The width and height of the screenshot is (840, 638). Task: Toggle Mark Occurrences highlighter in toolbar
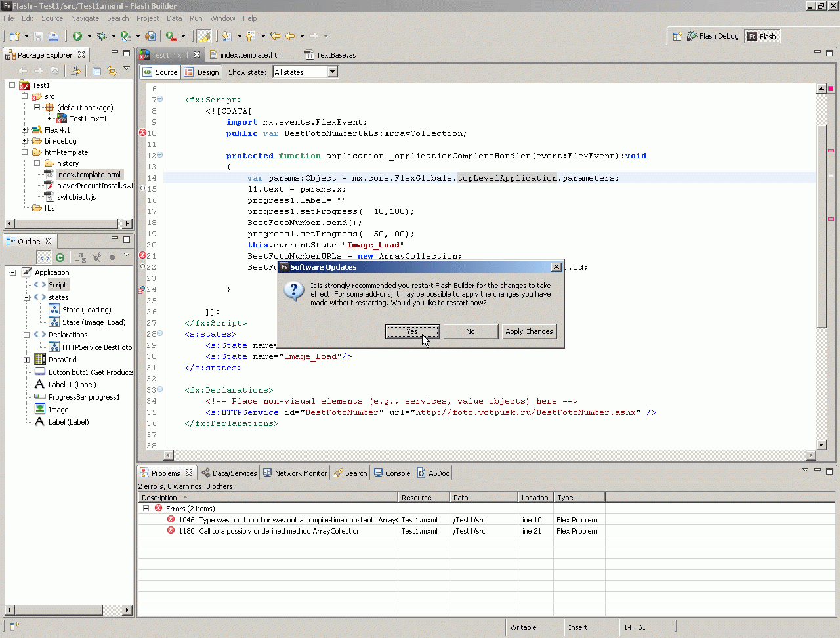tap(204, 36)
